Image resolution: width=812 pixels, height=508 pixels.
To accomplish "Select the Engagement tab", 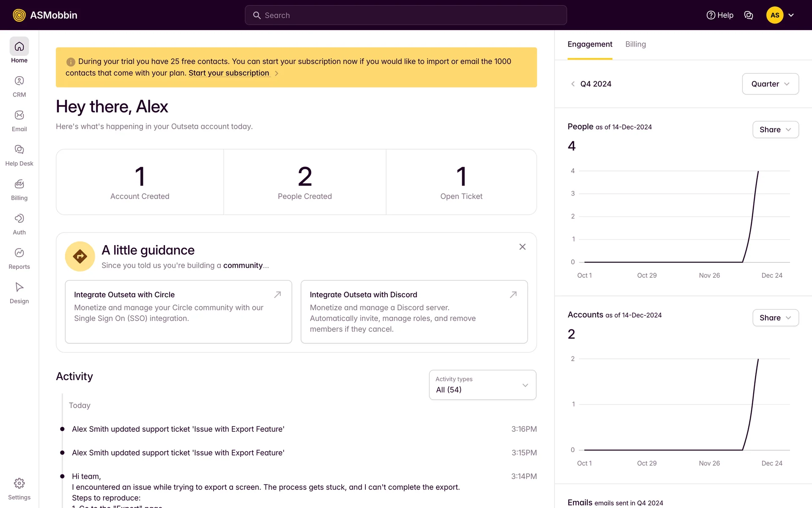I will point(590,44).
